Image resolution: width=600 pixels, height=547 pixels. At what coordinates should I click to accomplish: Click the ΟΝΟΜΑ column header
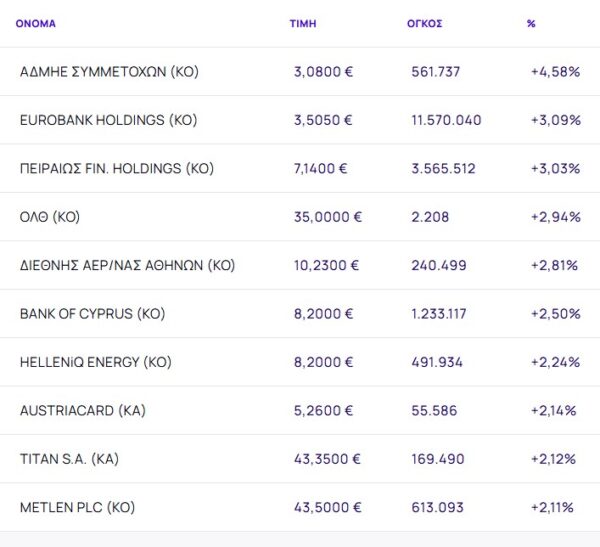click(36, 23)
